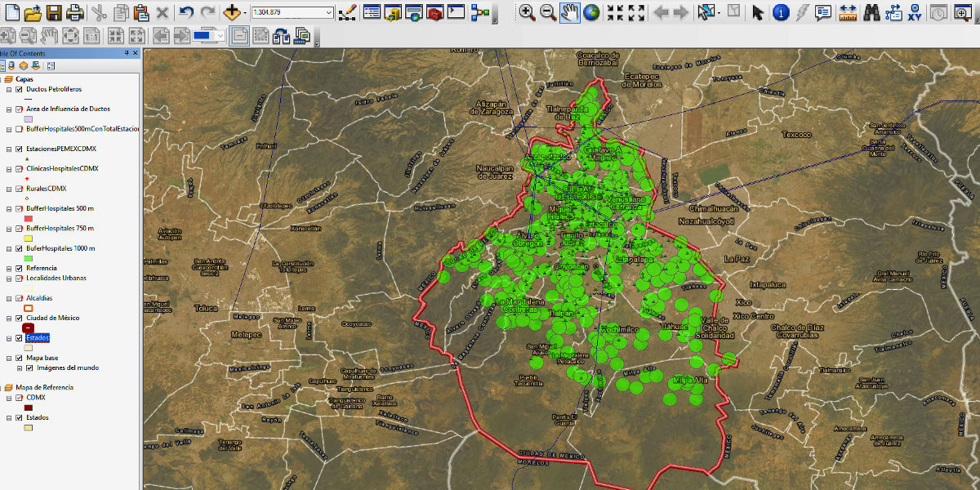
Task: Click the BufferHospitales 500 m red symbol
Action: [x=29, y=219]
